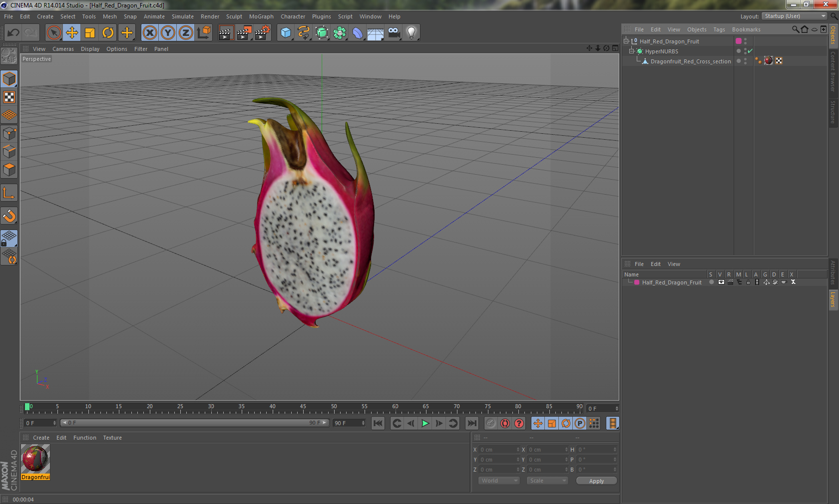
Task: Render the active view icon
Action: (226, 33)
